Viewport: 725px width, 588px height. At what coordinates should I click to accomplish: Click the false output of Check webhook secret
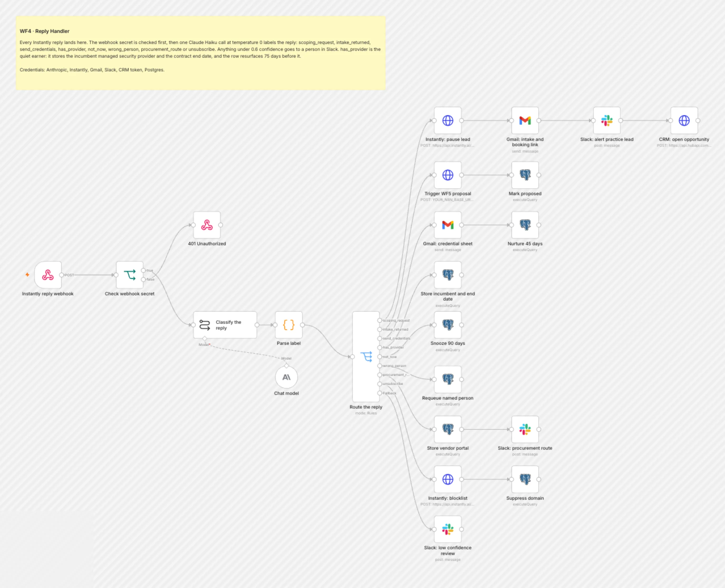143,280
